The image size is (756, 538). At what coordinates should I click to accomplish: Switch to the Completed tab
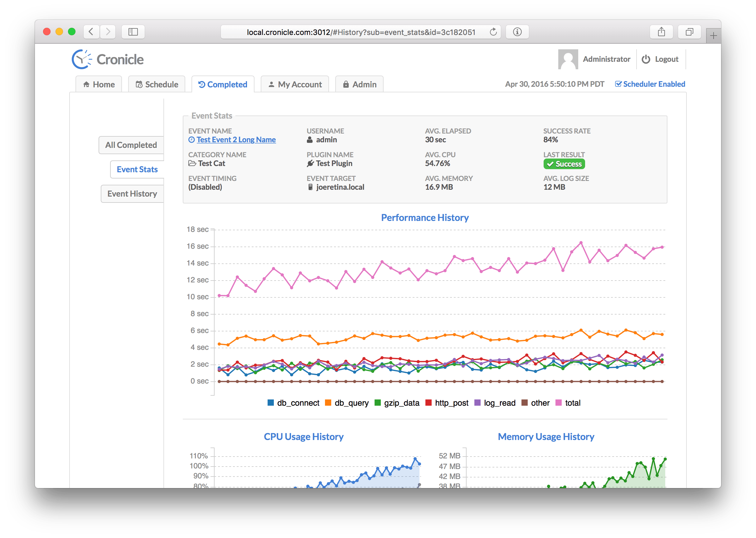click(222, 84)
